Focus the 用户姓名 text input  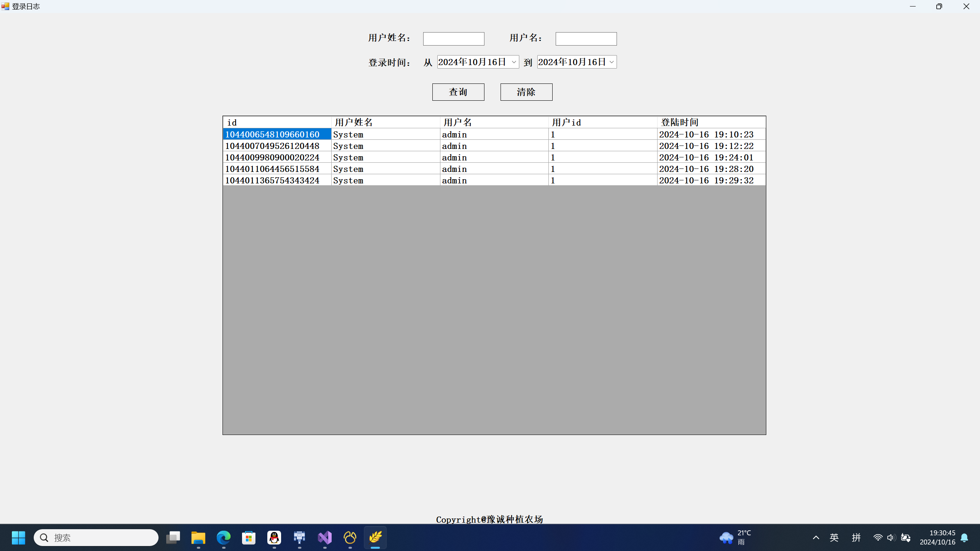(453, 39)
